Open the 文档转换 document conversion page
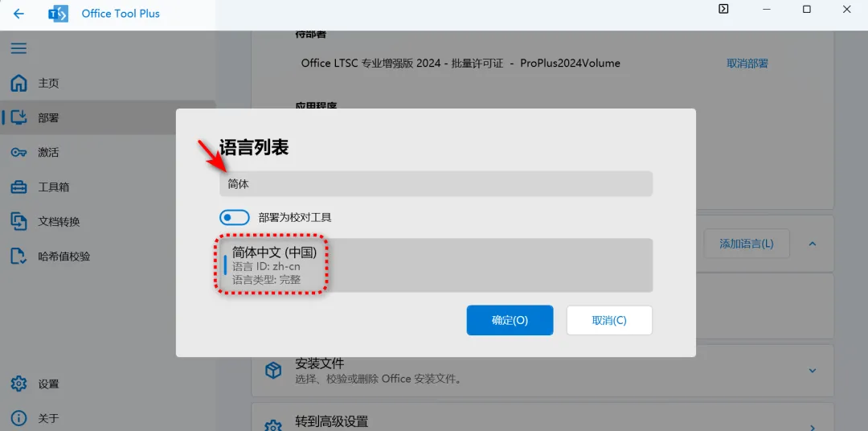868x431 pixels. [108, 222]
